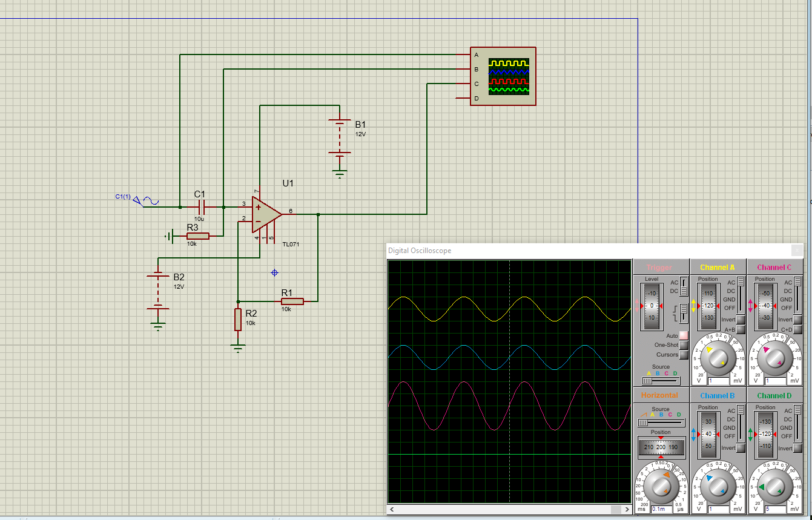Select resistor R3 near the ground terminal
Screen dimensions: 812x520
click(197, 236)
